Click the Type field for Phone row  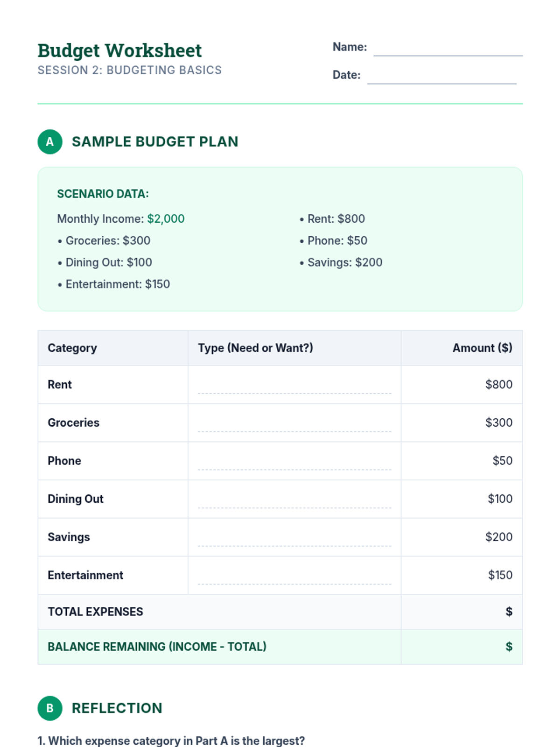(294, 463)
